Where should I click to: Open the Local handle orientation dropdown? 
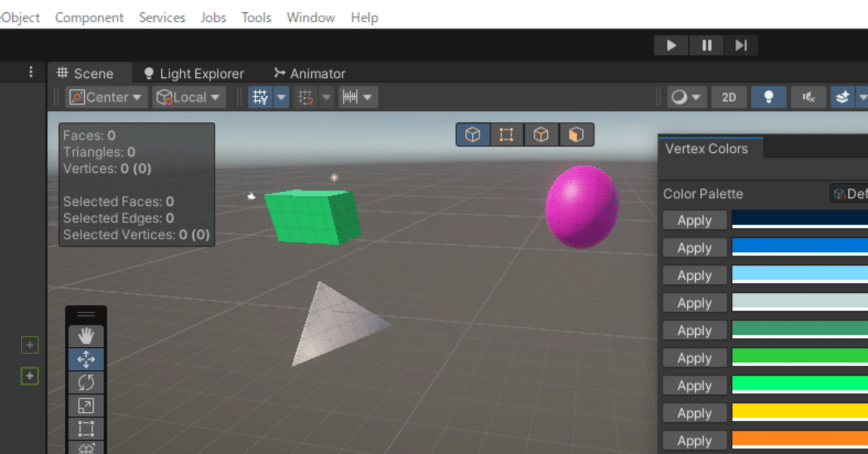point(189,97)
